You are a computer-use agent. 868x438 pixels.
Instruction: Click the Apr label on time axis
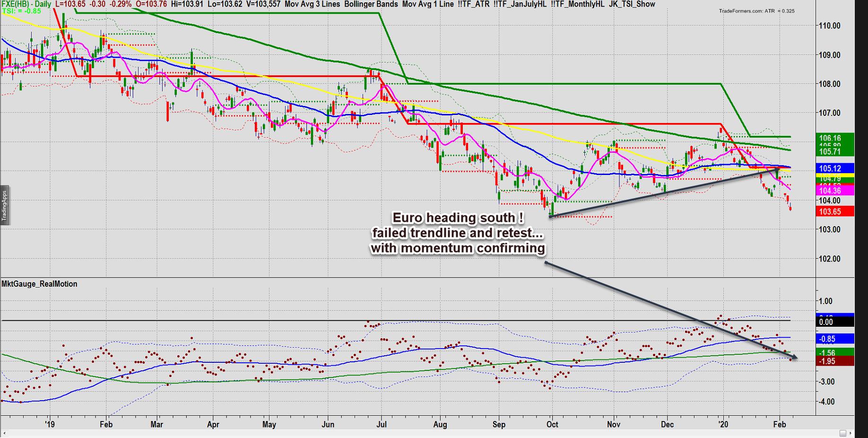point(213,424)
